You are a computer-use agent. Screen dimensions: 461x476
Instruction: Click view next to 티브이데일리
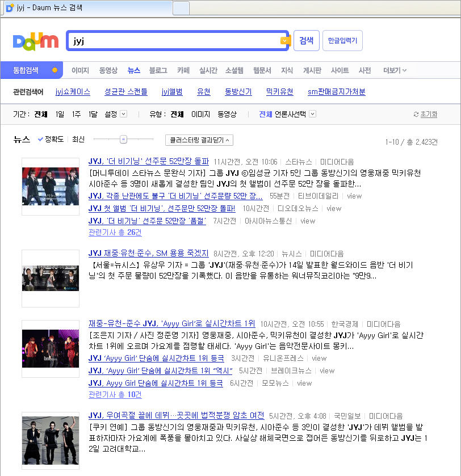point(354,196)
